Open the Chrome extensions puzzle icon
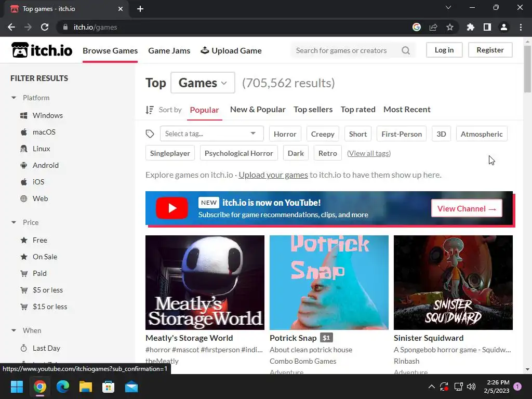532x399 pixels. click(x=471, y=27)
